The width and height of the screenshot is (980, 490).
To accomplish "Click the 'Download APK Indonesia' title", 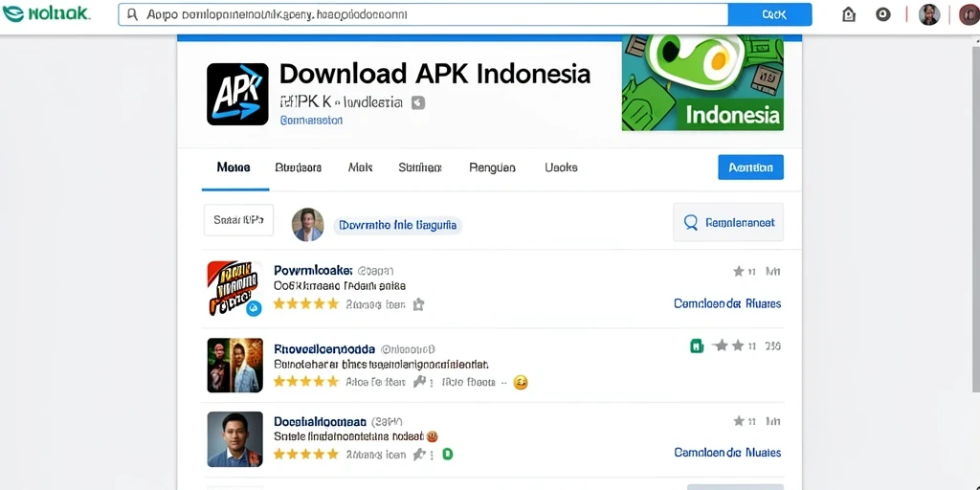I will (x=434, y=74).
